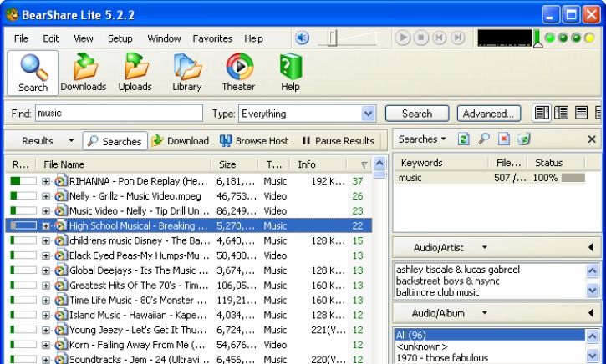Viewport: 606px width, 364px height.
Task: Sort by the Size column header
Action: (x=235, y=164)
